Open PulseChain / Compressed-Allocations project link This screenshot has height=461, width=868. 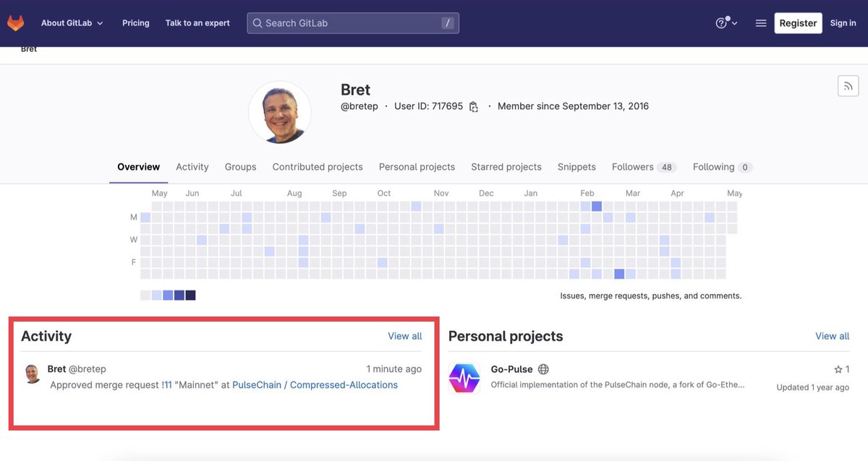coord(315,385)
